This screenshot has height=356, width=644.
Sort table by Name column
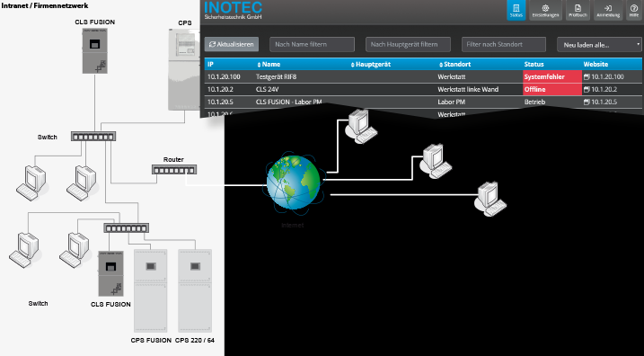click(x=269, y=64)
